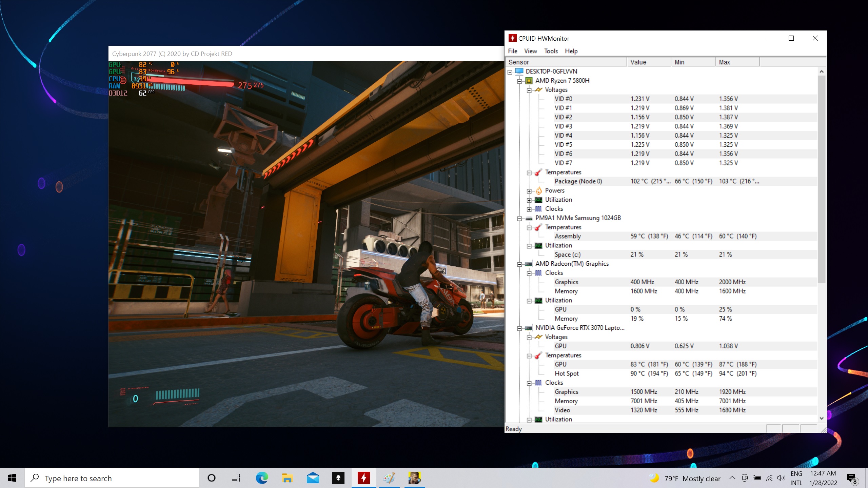Image resolution: width=868 pixels, height=488 pixels.
Task: Click the PM9A1 NVMe Samsung drive icon
Action: point(529,218)
